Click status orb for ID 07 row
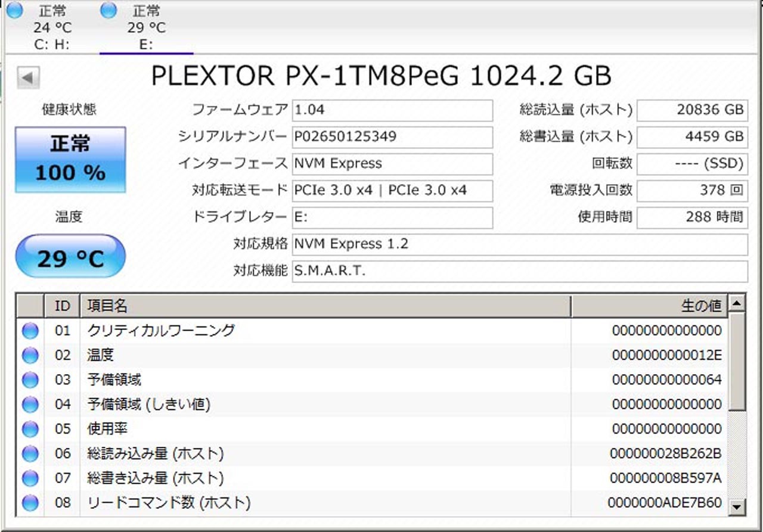 (x=30, y=478)
